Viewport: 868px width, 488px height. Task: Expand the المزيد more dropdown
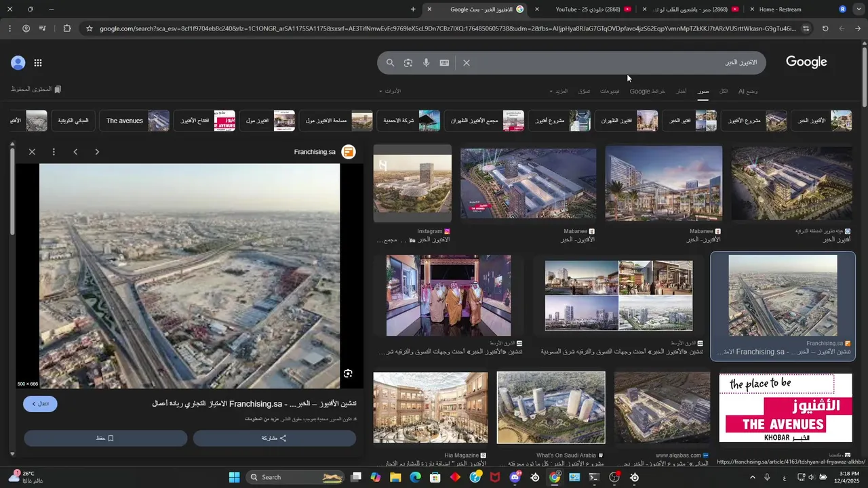[559, 91]
